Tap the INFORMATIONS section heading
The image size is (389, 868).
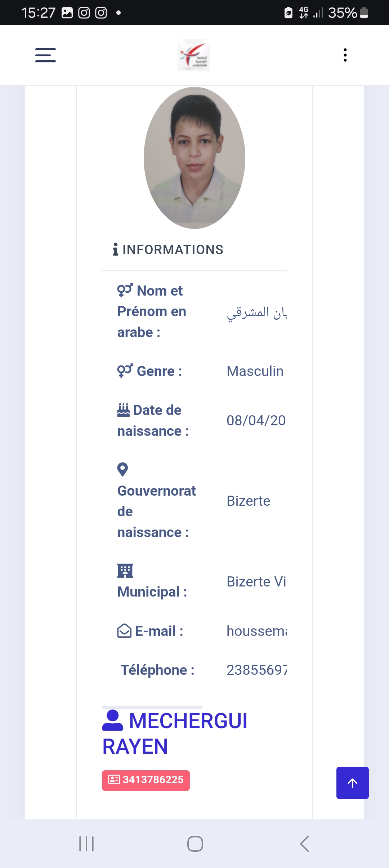173,249
